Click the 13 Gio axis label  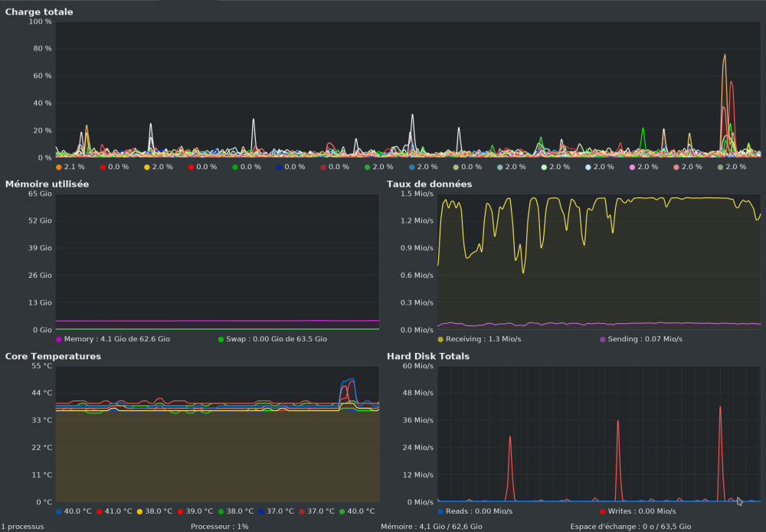tap(40, 302)
